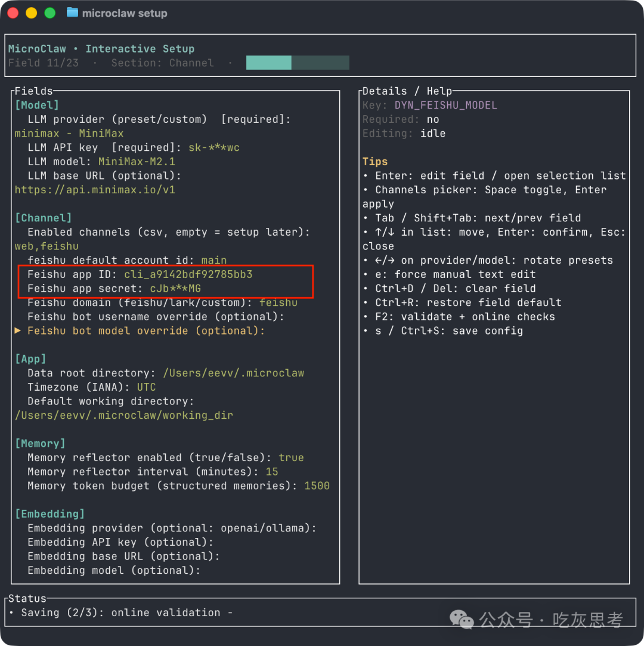644x646 pixels.
Task: Select the Embedding base URL field
Action: point(123,557)
